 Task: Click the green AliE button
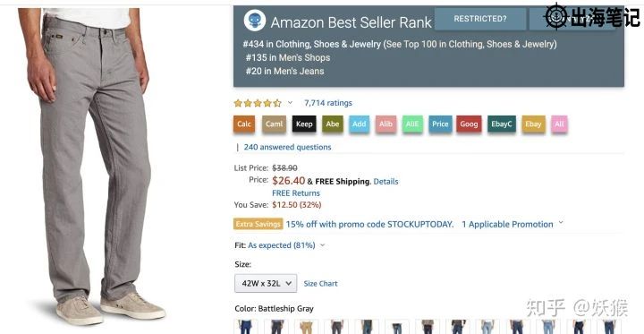[x=412, y=124]
